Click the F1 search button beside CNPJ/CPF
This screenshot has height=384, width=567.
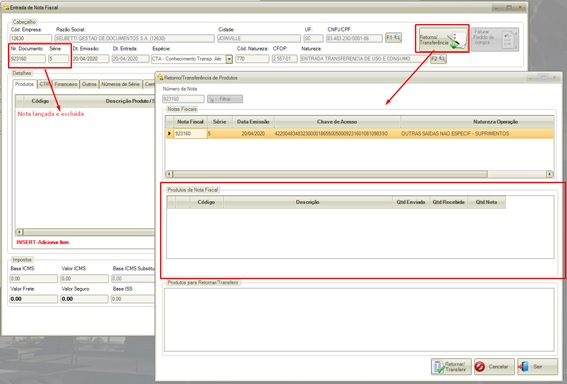(x=393, y=38)
